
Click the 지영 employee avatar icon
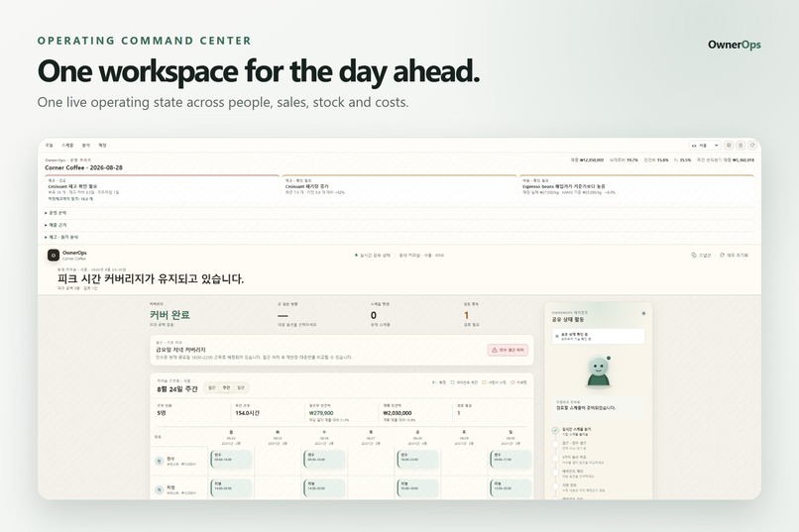tap(159, 489)
